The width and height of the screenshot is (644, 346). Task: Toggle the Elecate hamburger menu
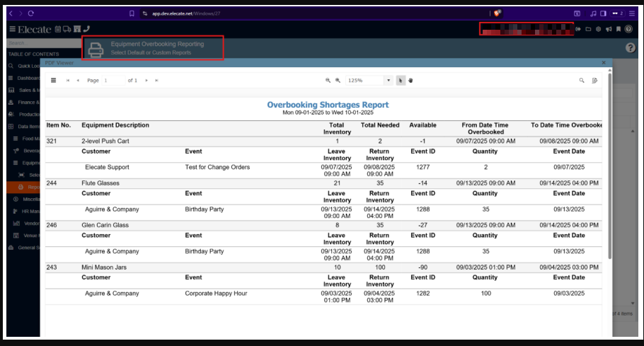[x=12, y=29]
